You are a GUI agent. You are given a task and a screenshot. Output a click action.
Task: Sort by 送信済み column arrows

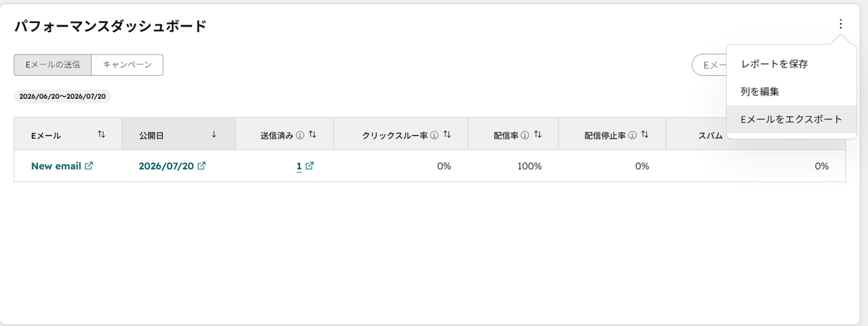[x=313, y=135]
